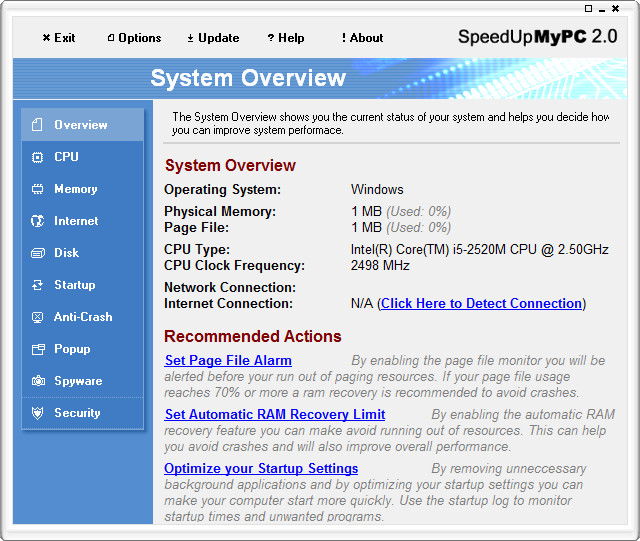Click the Anti-Crash monitor icon

point(37,317)
